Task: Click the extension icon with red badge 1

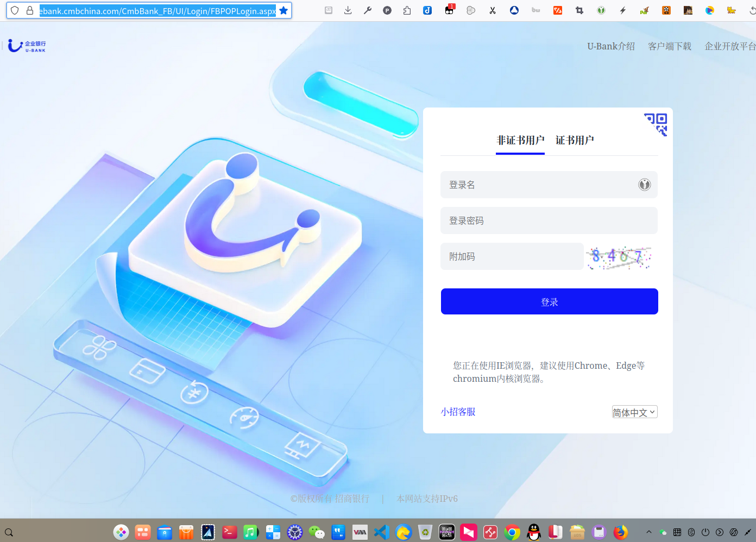Action: pyautogui.click(x=449, y=9)
